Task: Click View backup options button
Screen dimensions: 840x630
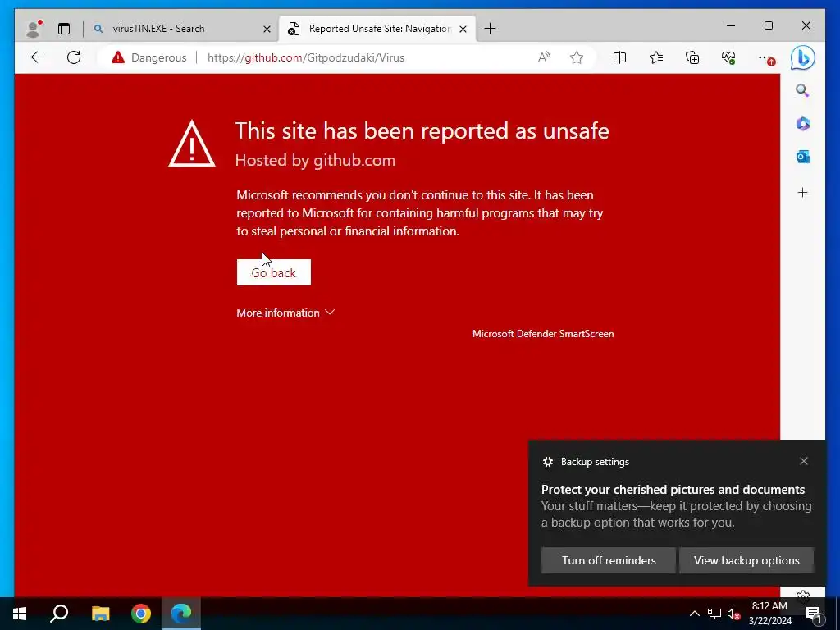Action: tap(746, 560)
